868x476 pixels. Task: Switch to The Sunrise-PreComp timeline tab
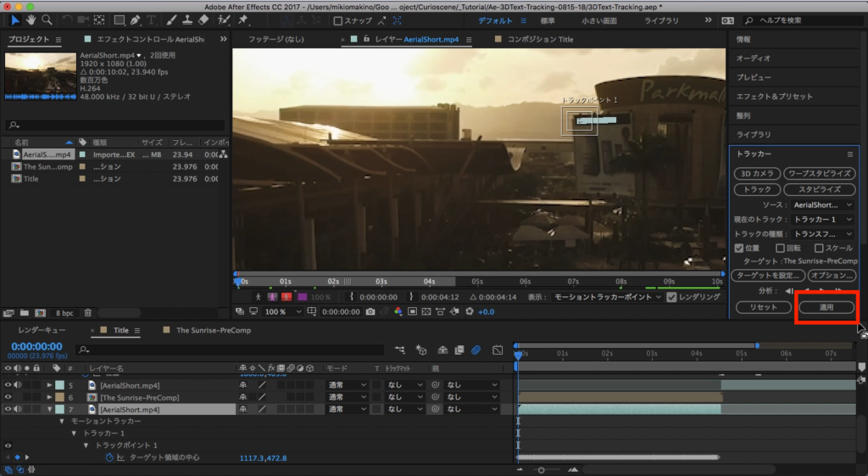point(213,330)
